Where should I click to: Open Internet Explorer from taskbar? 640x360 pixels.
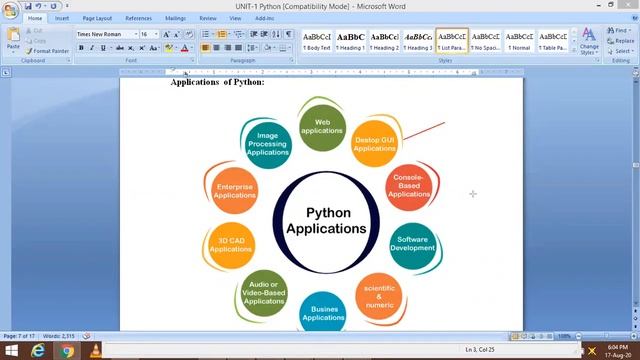click(38, 351)
